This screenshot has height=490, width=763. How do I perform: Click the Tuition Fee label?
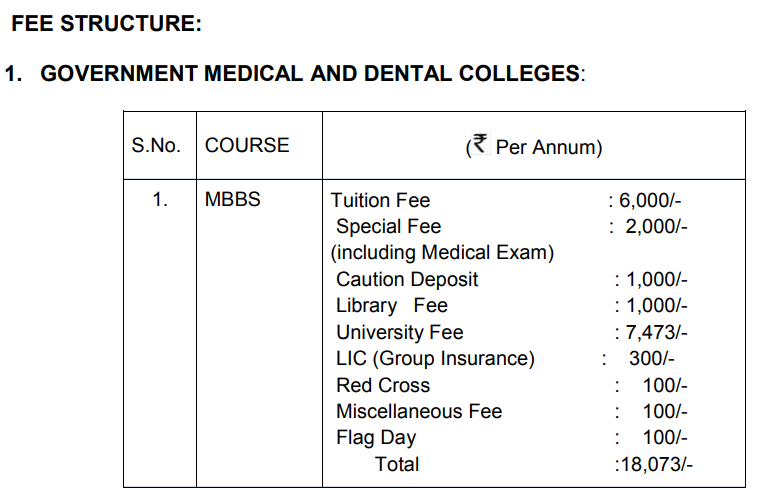[380, 200]
